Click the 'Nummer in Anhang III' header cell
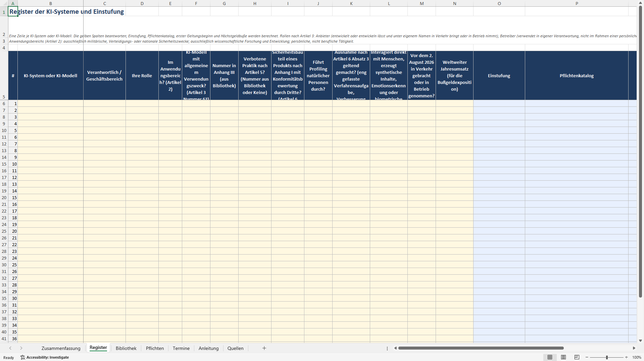Image resolution: width=644 pixels, height=361 pixels. pyautogui.click(x=224, y=76)
